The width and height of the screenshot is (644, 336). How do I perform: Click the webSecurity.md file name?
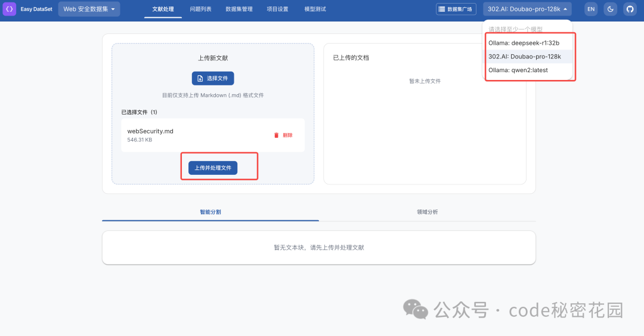(150, 131)
